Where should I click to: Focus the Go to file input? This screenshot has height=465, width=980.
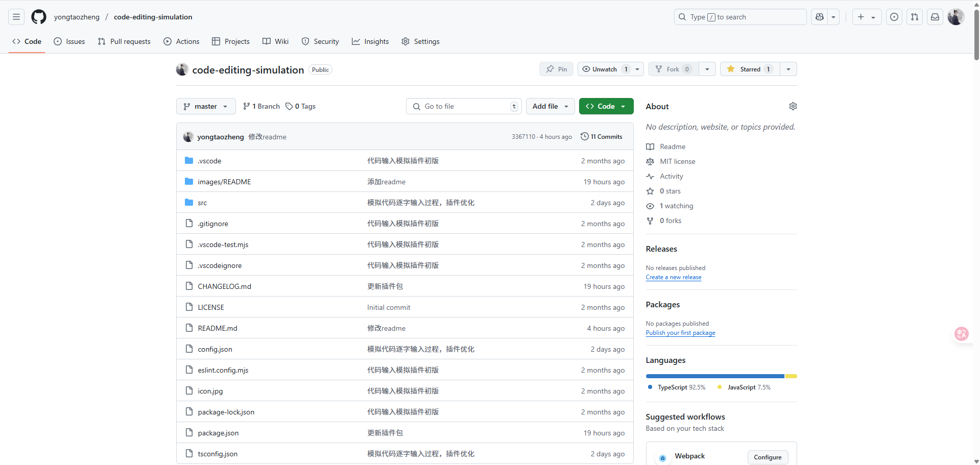coord(464,106)
